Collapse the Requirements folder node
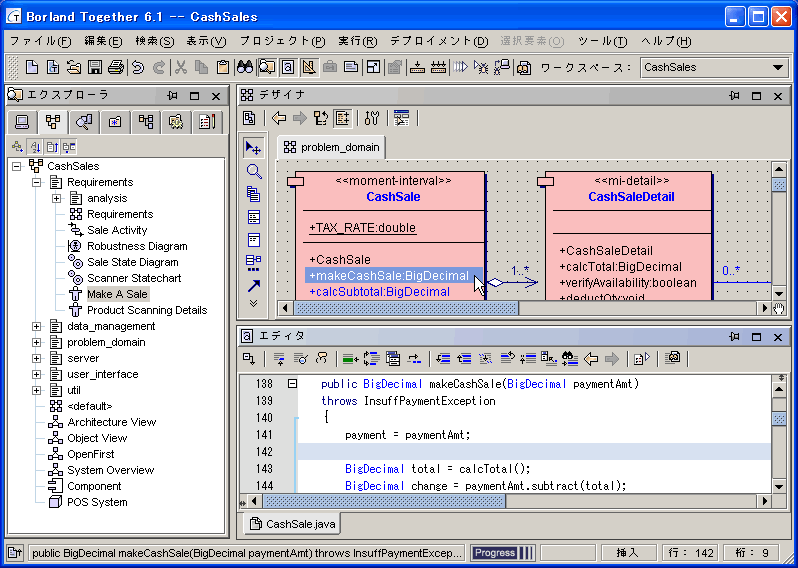Screen dimensions: 798x568 click(x=37, y=182)
